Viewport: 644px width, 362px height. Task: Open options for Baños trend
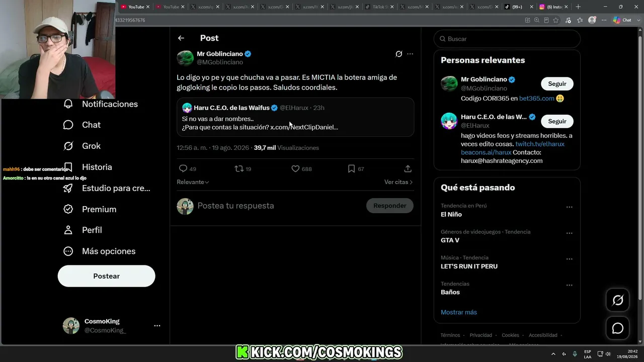pyautogui.click(x=570, y=285)
